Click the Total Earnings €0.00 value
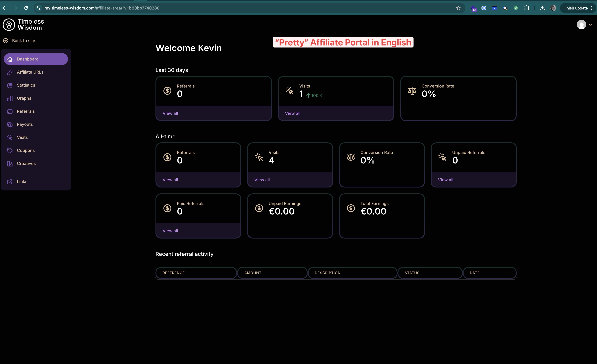The height and width of the screenshot is (364, 597). click(373, 212)
